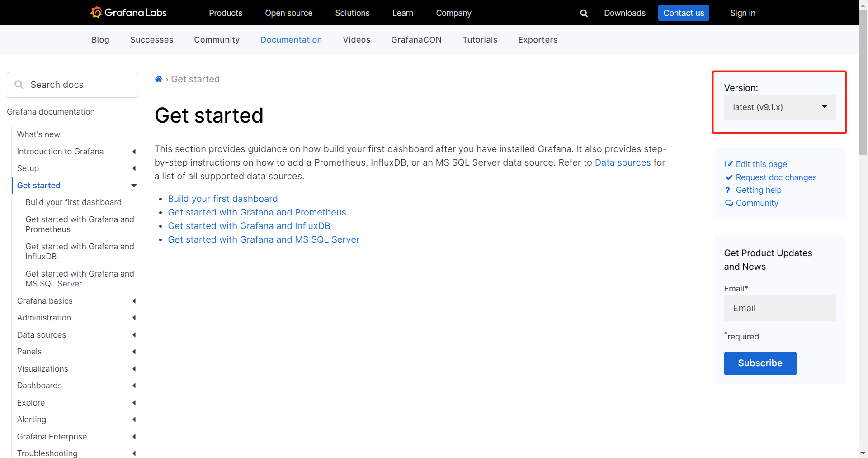The height and width of the screenshot is (458, 868).
Task: Select the Documentation tab
Action: pyautogui.click(x=291, y=40)
